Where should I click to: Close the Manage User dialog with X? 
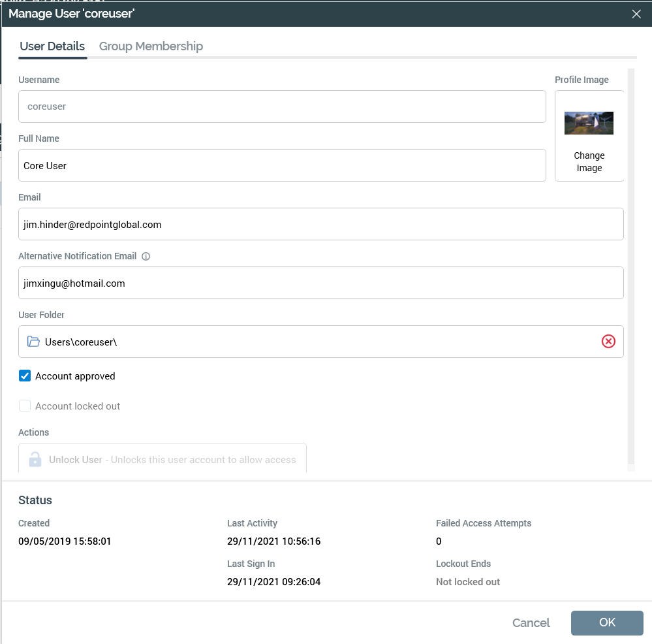(x=636, y=14)
